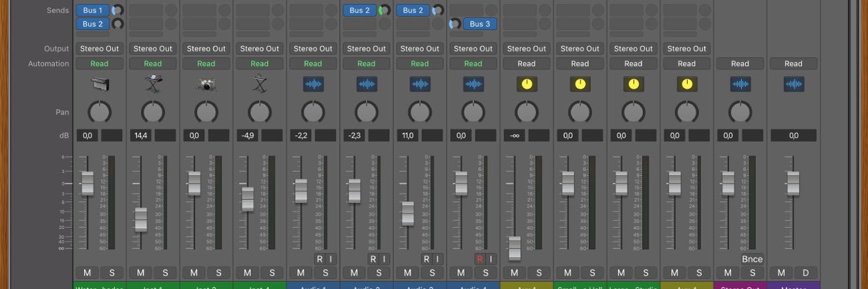The width and height of the screenshot is (868, 289).
Task: Mute the Master channel strip
Action: (781, 272)
